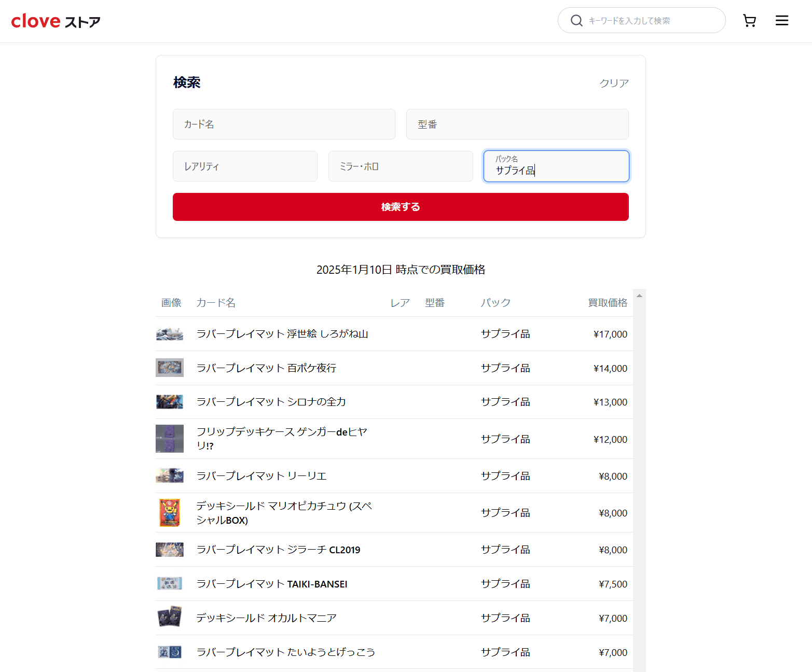Open the shopping cart icon
The height and width of the screenshot is (672, 812).
pyautogui.click(x=749, y=21)
